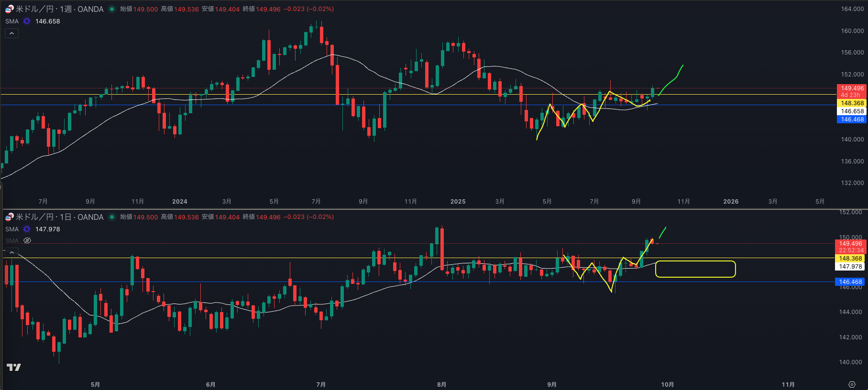Open chart settings gear at bottom right

pos(852,384)
